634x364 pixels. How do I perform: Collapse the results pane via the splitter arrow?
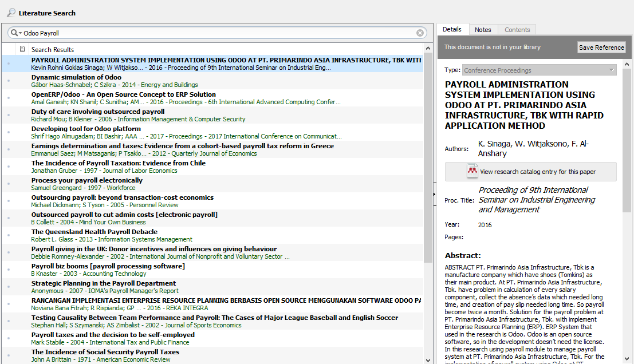(x=434, y=194)
